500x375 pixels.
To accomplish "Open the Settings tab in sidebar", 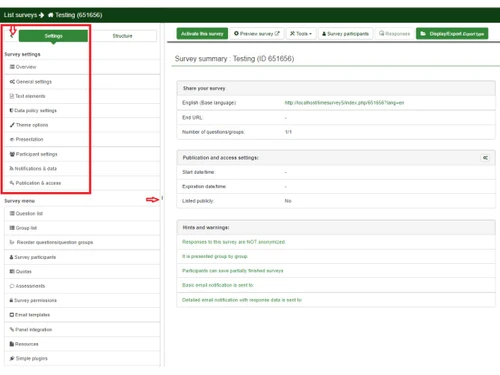I will (53, 36).
